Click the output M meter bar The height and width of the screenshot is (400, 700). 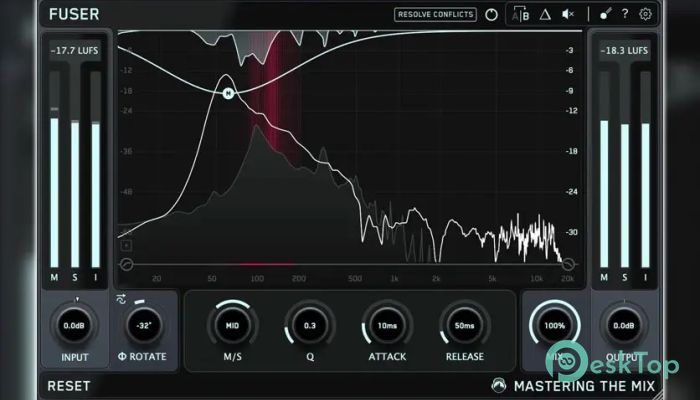(x=604, y=170)
